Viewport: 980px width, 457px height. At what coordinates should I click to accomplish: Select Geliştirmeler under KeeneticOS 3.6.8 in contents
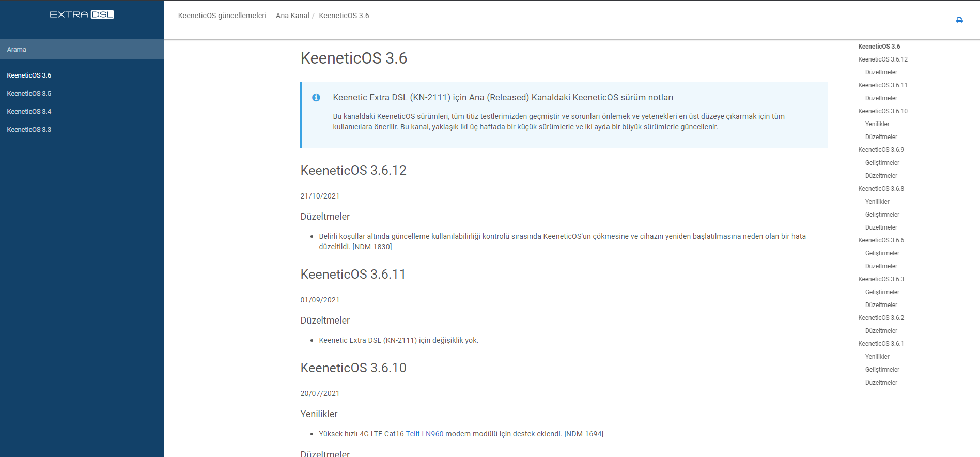(882, 215)
